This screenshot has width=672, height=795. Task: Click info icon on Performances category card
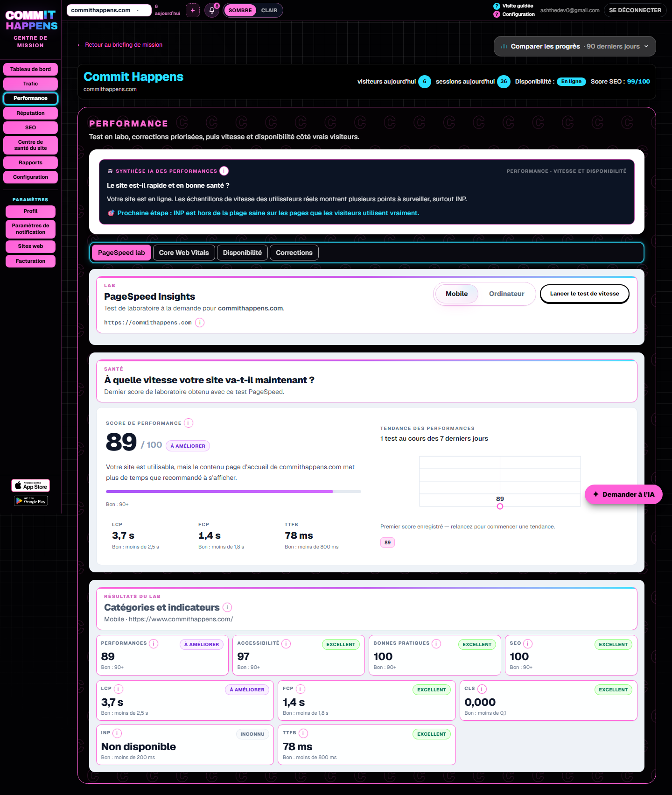(154, 644)
